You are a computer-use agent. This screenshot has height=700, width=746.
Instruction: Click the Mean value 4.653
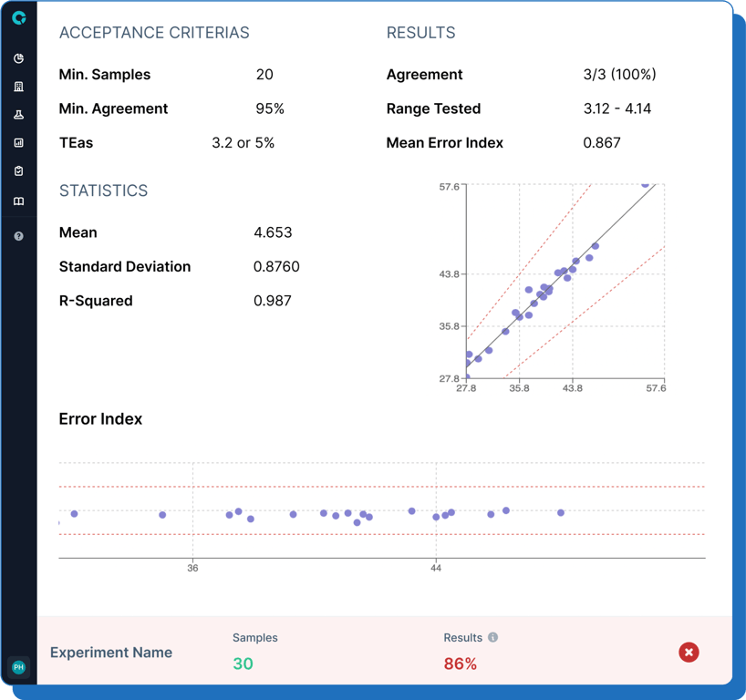click(x=273, y=232)
